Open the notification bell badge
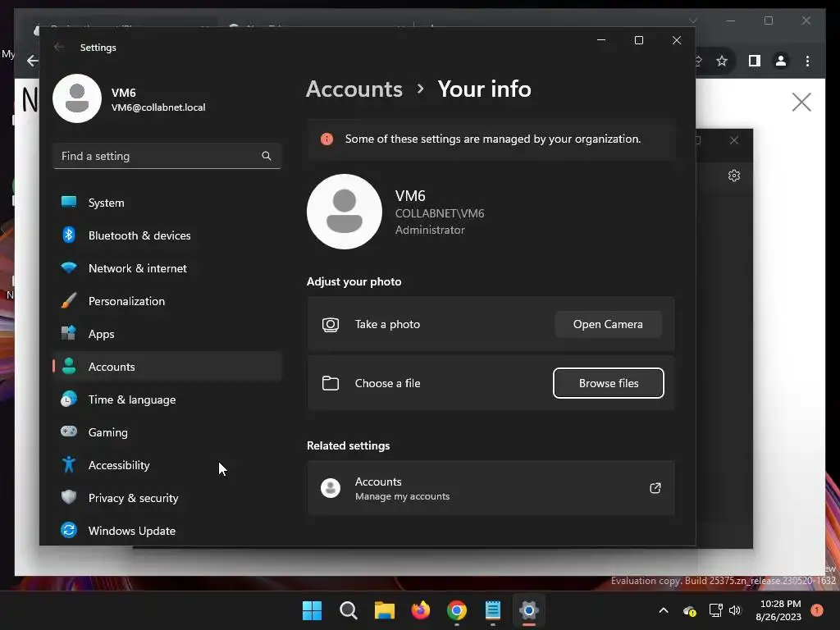 tap(817, 610)
